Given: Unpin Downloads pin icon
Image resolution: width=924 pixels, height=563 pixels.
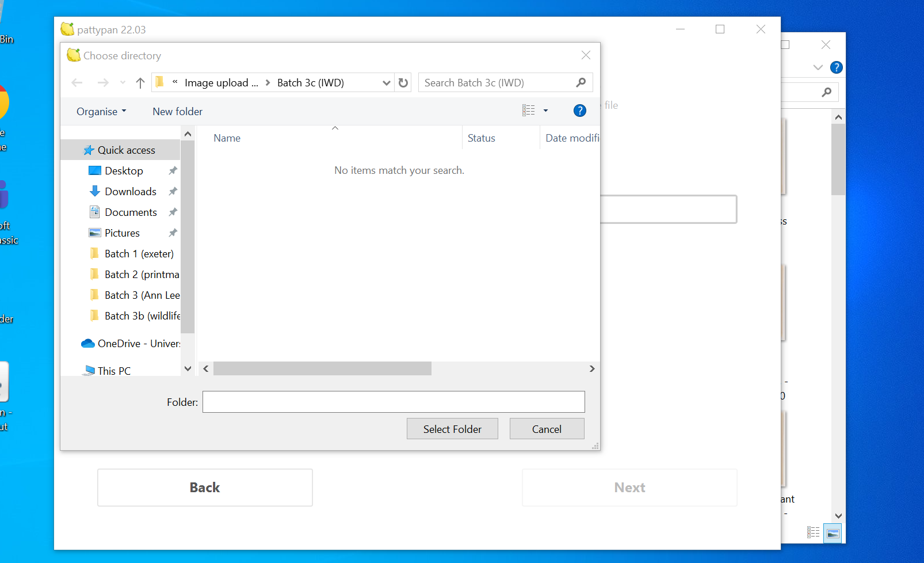Looking at the screenshot, I should click(x=173, y=192).
